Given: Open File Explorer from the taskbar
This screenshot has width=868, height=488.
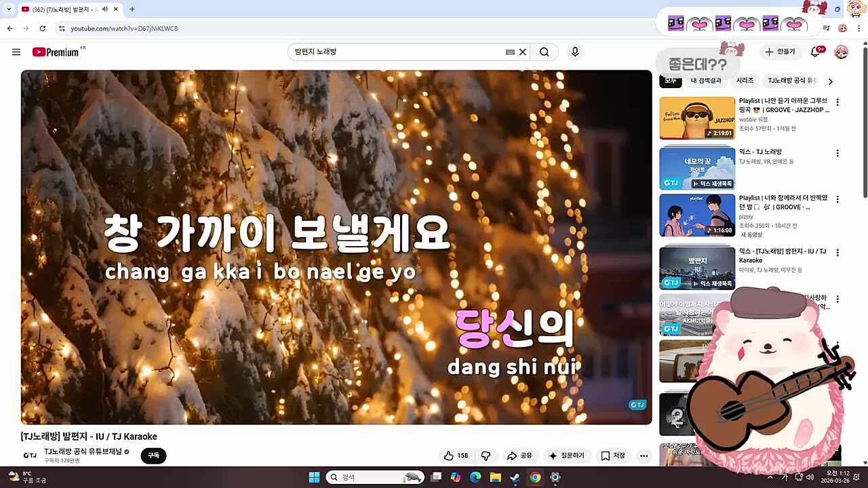Looking at the screenshot, I should click(x=495, y=477).
